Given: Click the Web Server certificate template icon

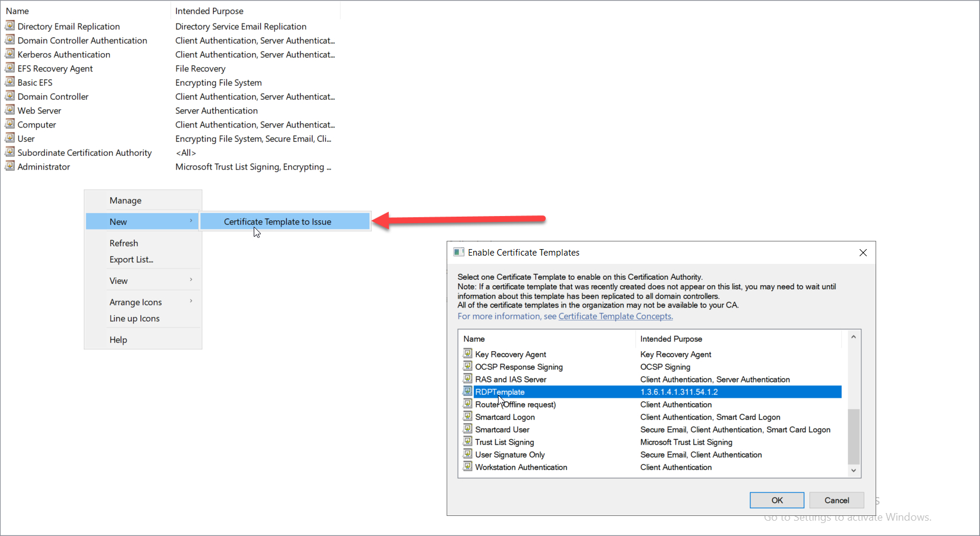Looking at the screenshot, I should tap(10, 110).
